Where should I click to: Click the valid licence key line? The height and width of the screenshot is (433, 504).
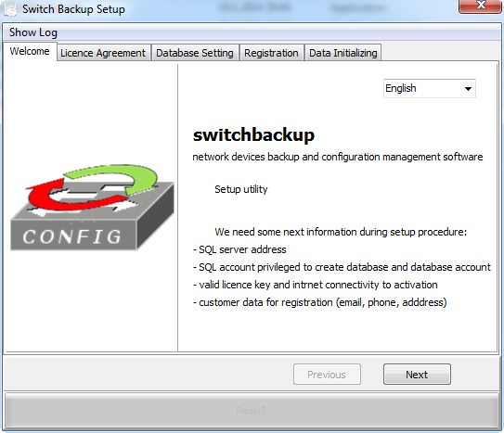point(315,285)
